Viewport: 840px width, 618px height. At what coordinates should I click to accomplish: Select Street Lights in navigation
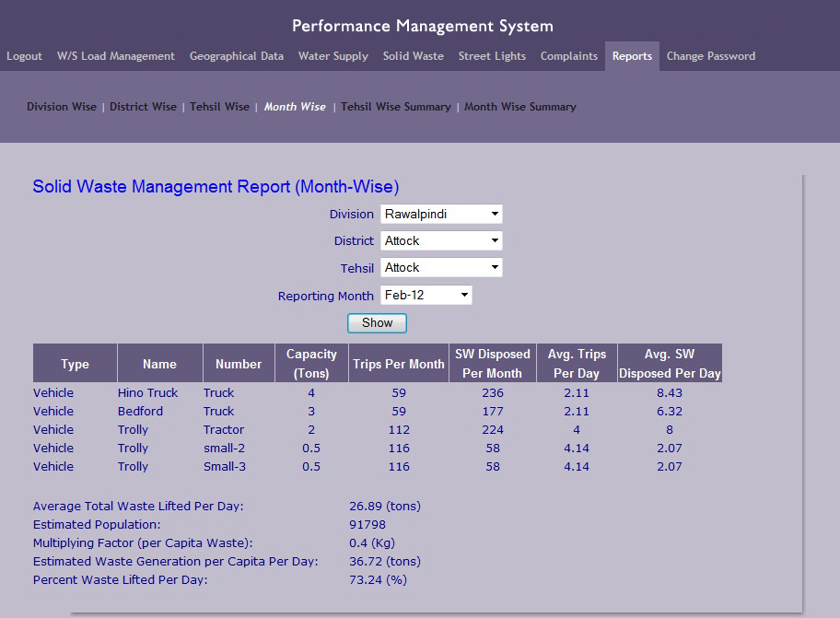[x=492, y=56]
